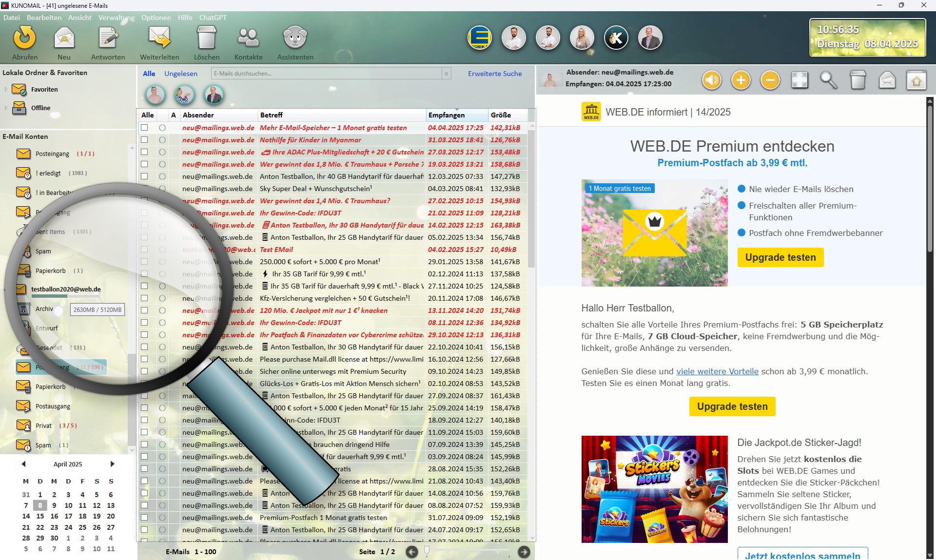Toggle the read circle for the Glücks-Los mail
Image resolution: width=936 pixels, height=560 pixels.
coord(162,384)
